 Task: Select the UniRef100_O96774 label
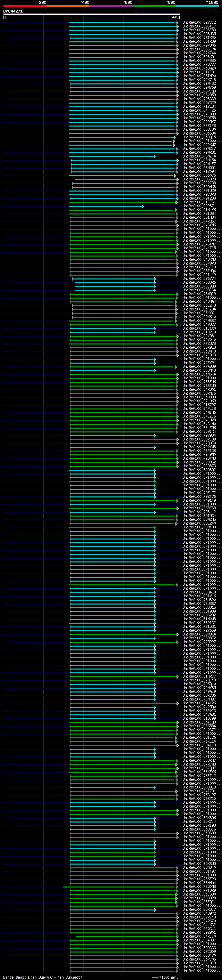199,278
